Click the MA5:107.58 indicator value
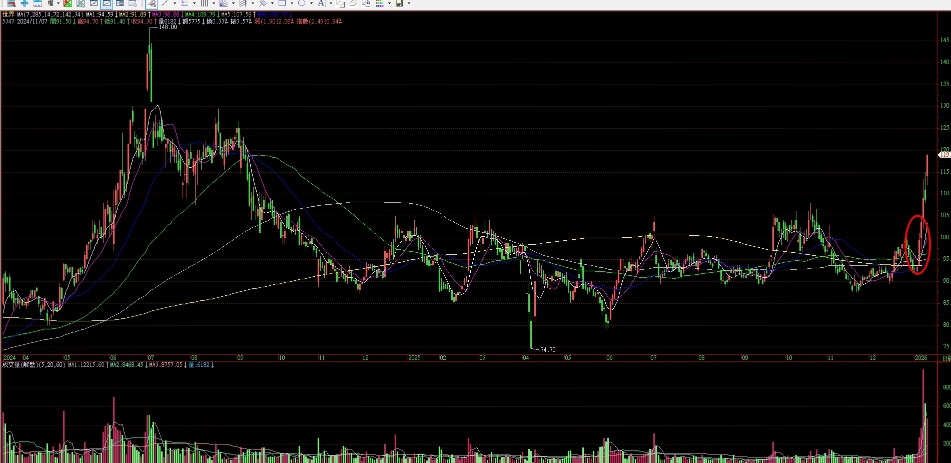Viewport: 951px width, 463px height. (x=237, y=15)
